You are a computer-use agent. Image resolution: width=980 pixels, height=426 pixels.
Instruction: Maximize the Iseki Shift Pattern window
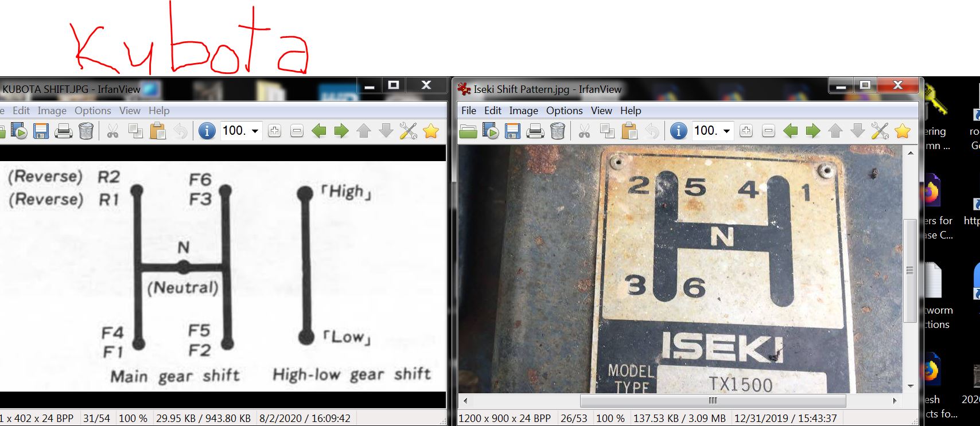coord(865,85)
